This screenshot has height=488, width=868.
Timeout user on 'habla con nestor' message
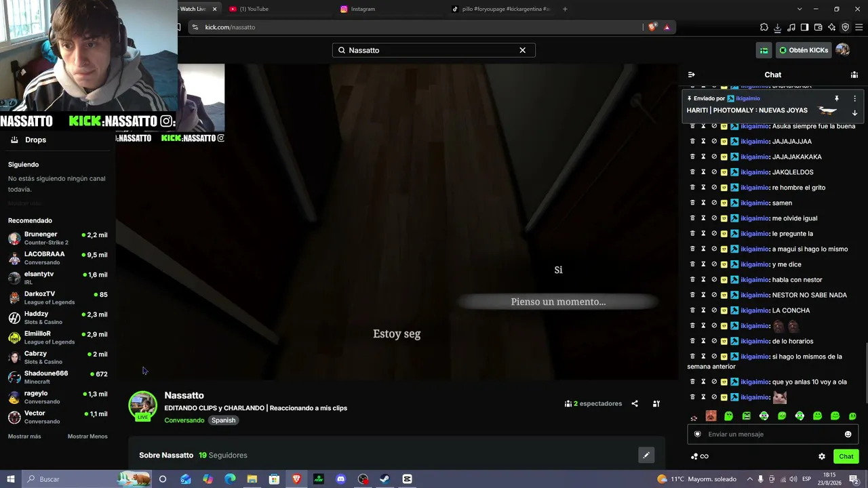(x=703, y=280)
